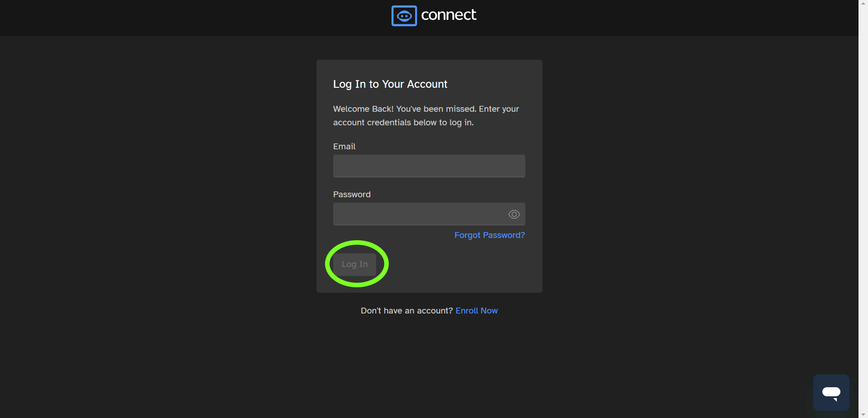868x418 pixels.
Task: Click the Email field label
Action: 344,147
